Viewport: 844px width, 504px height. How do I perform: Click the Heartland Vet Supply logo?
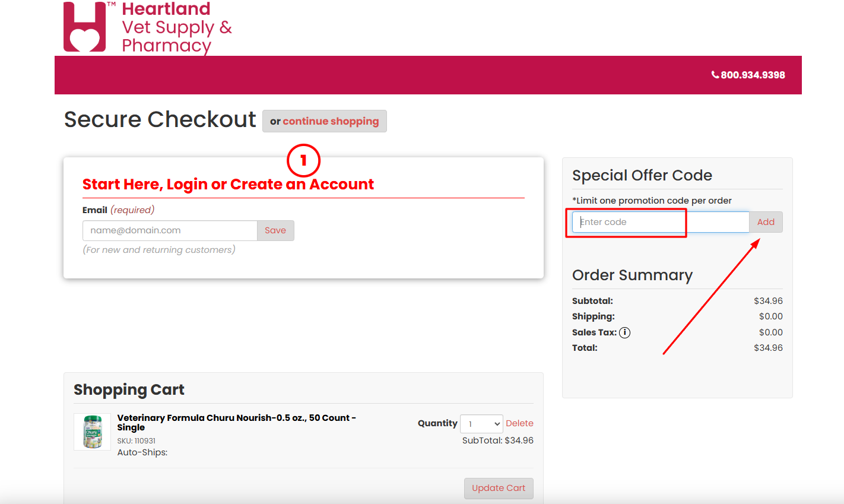click(x=147, y=27)
